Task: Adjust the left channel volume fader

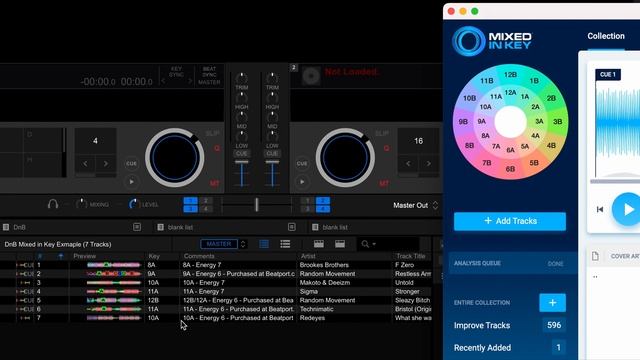Action: (242, 163)
